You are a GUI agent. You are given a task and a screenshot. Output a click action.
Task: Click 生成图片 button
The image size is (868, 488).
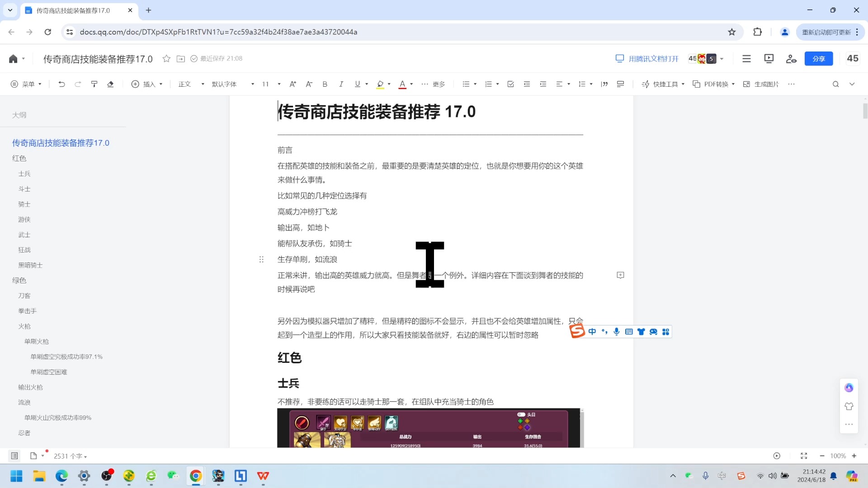761,84
